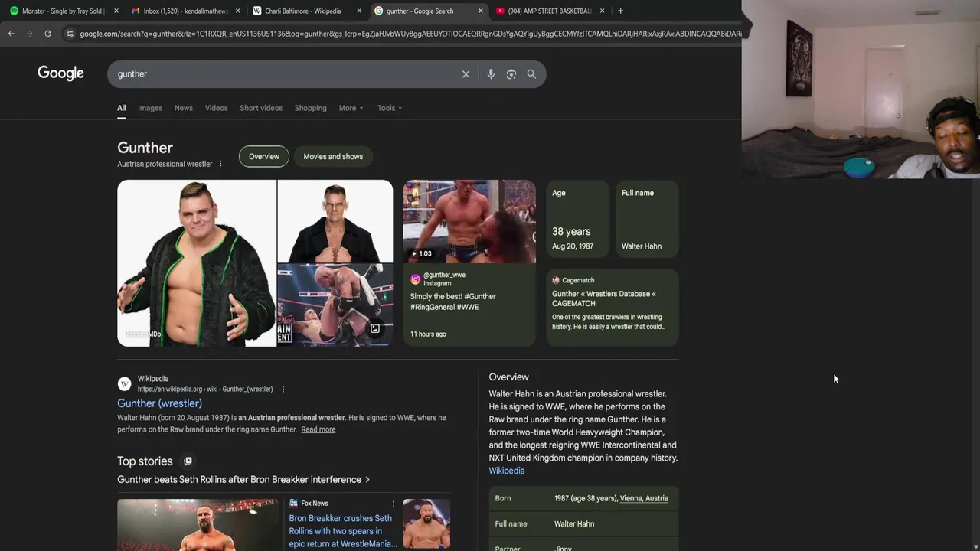Clear the search box with the X icon
The height and width of the screenshot is (551, 980).
click(465, 74)
